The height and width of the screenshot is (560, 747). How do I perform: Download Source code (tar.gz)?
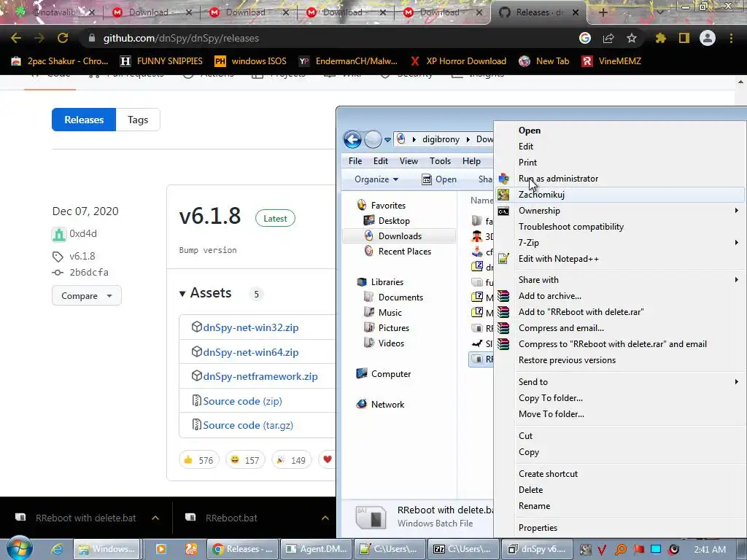click(x=248, y=425)
